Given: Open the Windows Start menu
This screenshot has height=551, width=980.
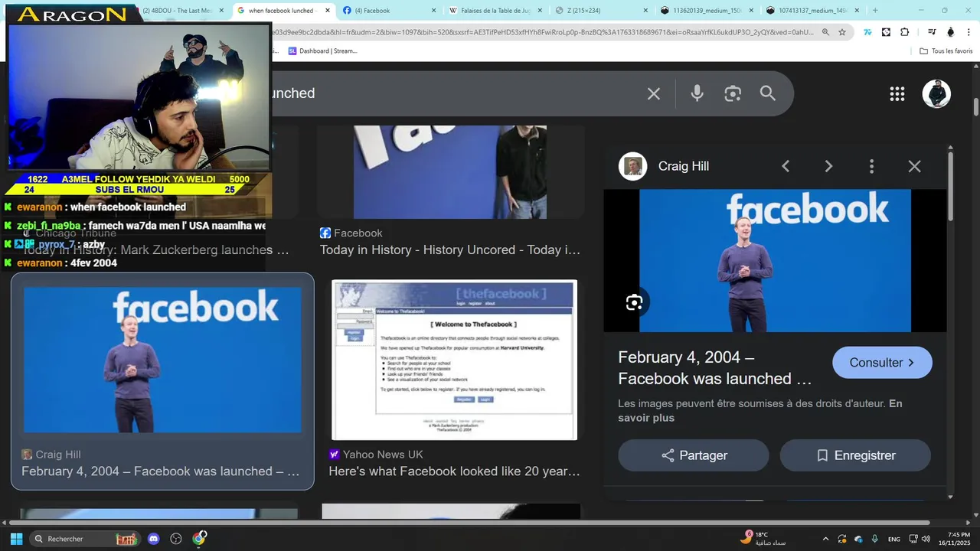Looking at the screenshot, I should pos(16,539).
